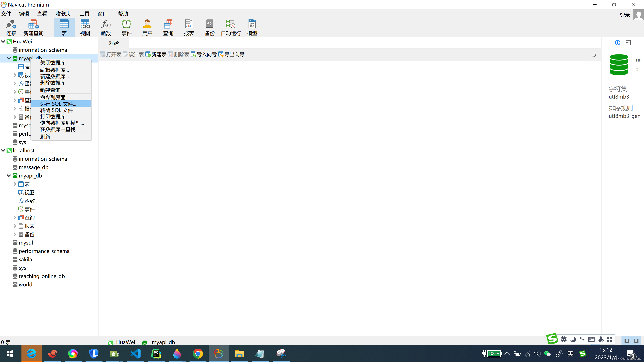This screenshot has width=644, height=362.
Task: Select the Table (表) toolbar icon
Action: pyautogui.click(x=64, y=27)
